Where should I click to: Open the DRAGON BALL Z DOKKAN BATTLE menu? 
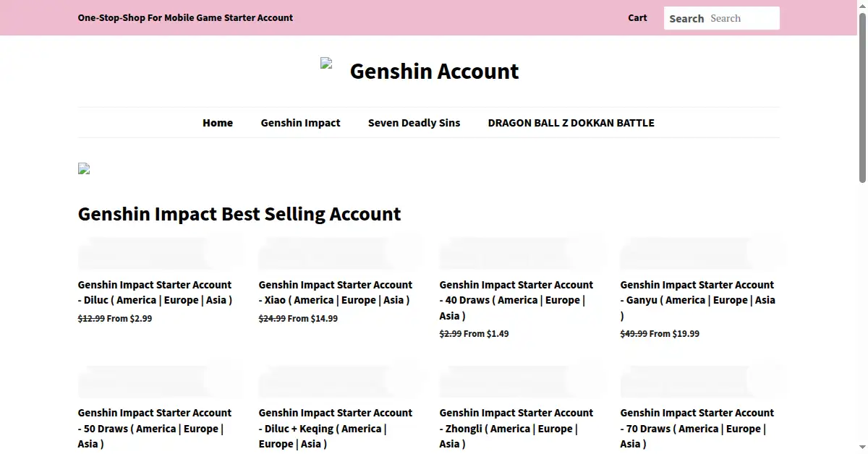coord(571,123)
